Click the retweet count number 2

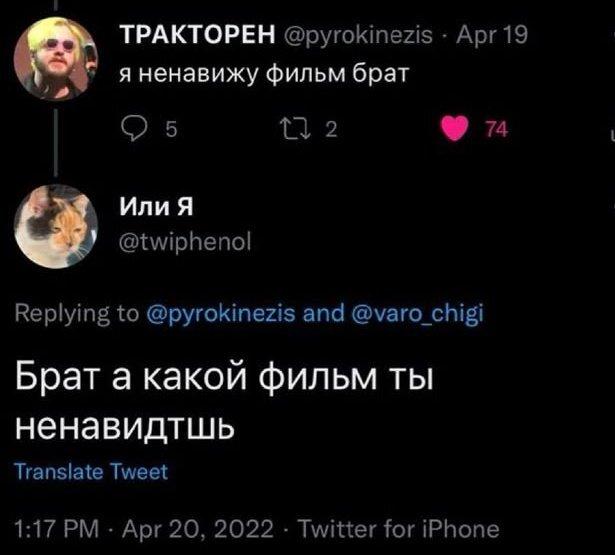pyautogui.click(x=331, y=128)
